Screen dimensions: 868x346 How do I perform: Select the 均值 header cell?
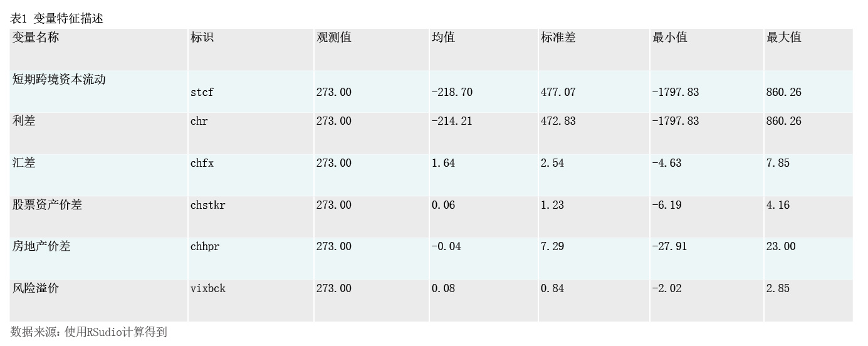[x=443, y=38]
